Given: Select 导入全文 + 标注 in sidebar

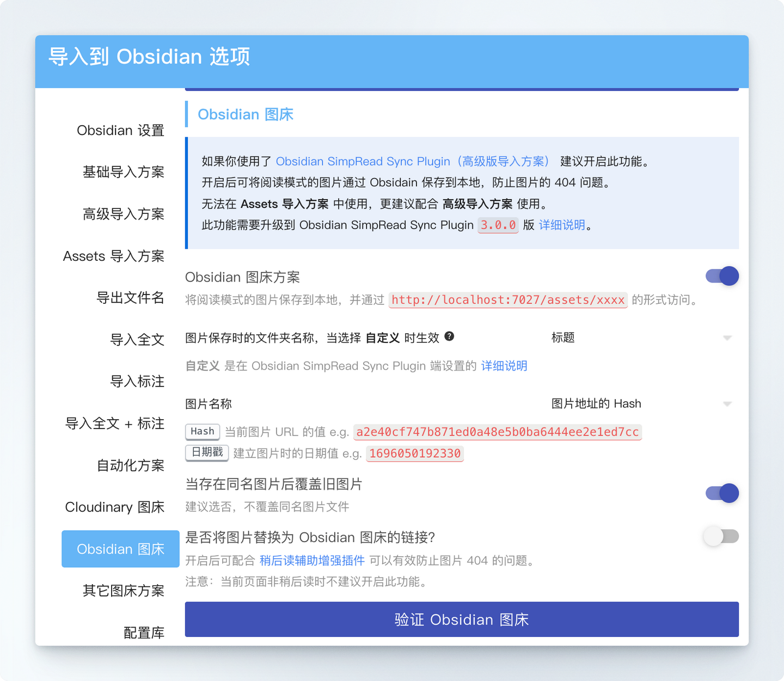Looking at the screenshot, I should (x=114, y=424).
